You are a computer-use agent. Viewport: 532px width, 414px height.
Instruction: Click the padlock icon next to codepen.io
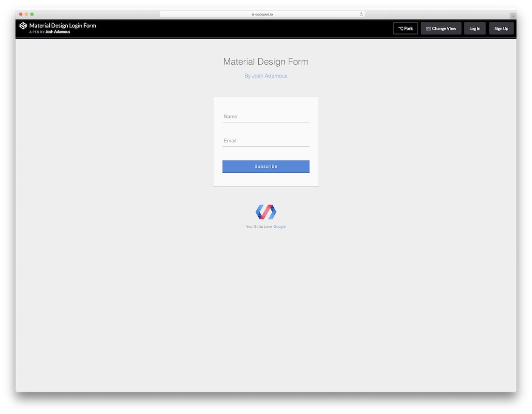pos(253,14)
